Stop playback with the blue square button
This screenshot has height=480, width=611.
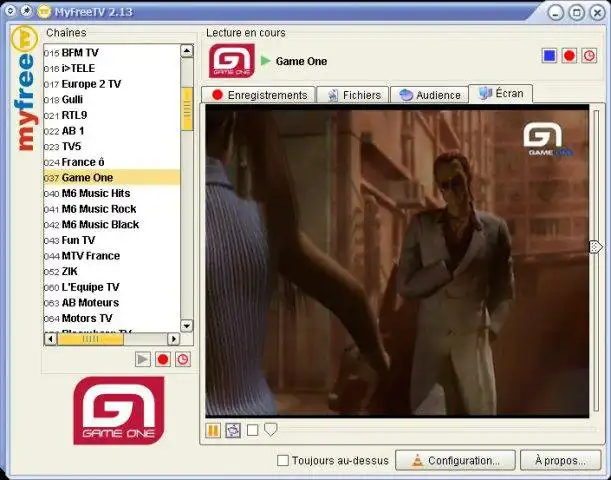[x=549, y=56]
